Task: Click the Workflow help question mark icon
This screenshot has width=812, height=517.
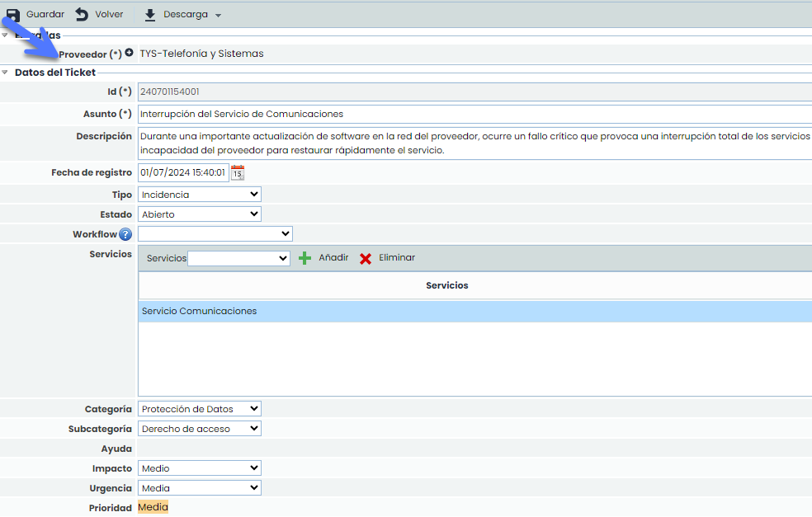Action: click(x=125, y=235)
